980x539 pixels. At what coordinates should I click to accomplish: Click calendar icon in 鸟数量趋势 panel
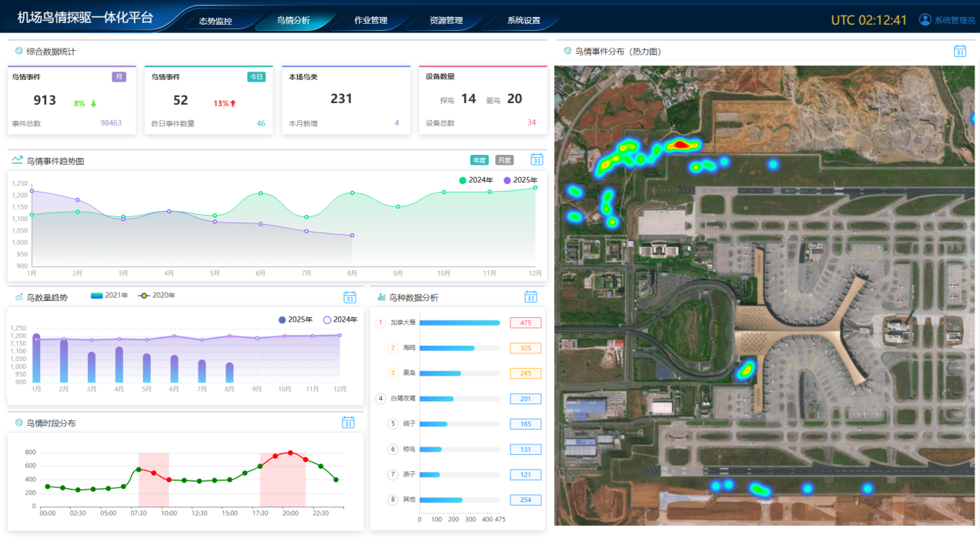coord(350,297)
